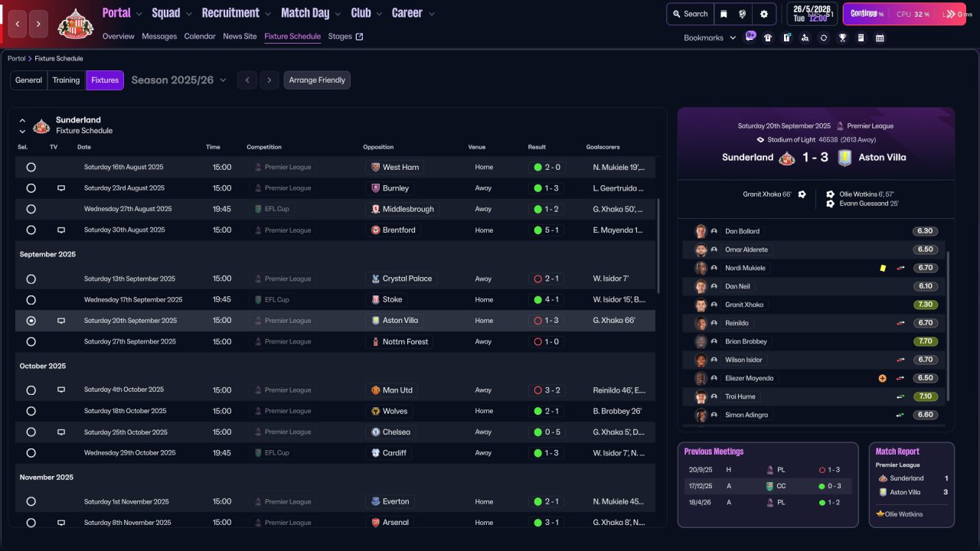Click the substitution icon on Trai Hume's row
The height and width of the screenshot is (551, 980).
900,396
